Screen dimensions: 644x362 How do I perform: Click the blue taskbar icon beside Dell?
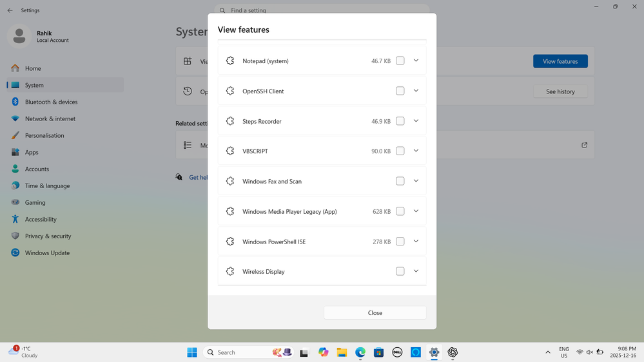tap(416, 352)
